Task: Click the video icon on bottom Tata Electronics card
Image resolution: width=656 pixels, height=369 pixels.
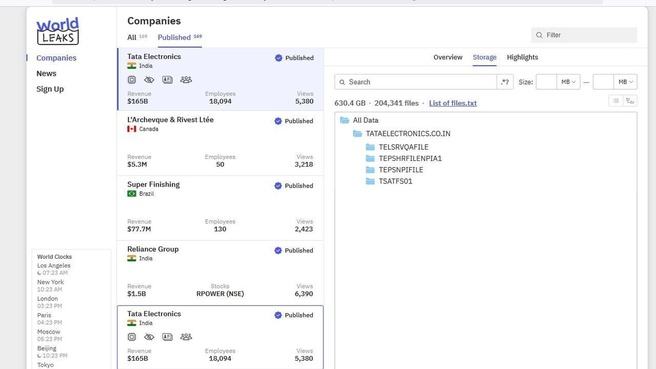Action: pyautogui.click(x=132, y=337)
